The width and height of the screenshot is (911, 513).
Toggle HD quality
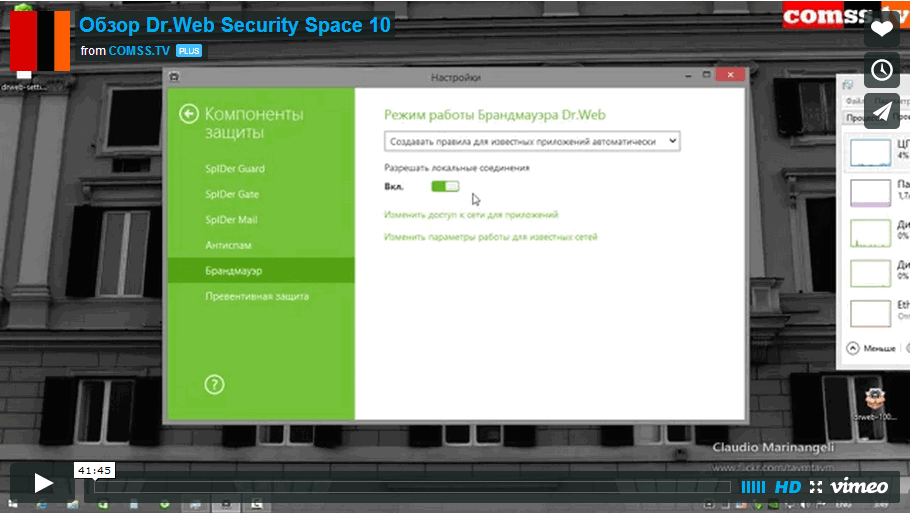pos(788,487)
